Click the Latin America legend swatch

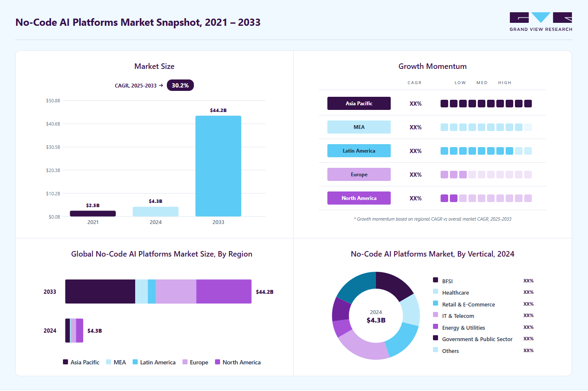(135, 362)
